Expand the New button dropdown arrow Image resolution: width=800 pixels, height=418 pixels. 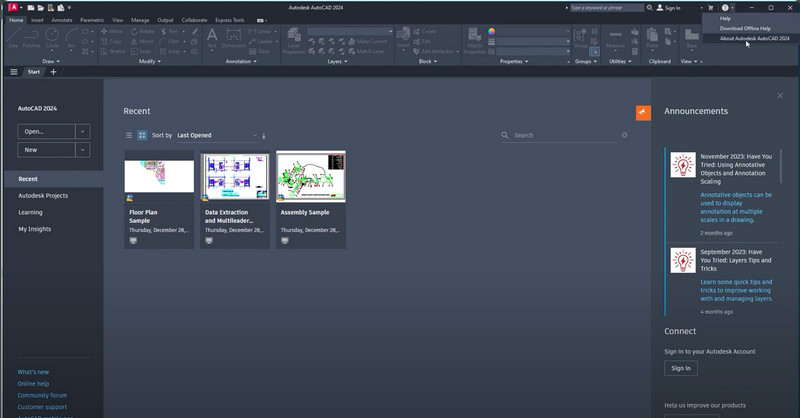tap(83, 150)
